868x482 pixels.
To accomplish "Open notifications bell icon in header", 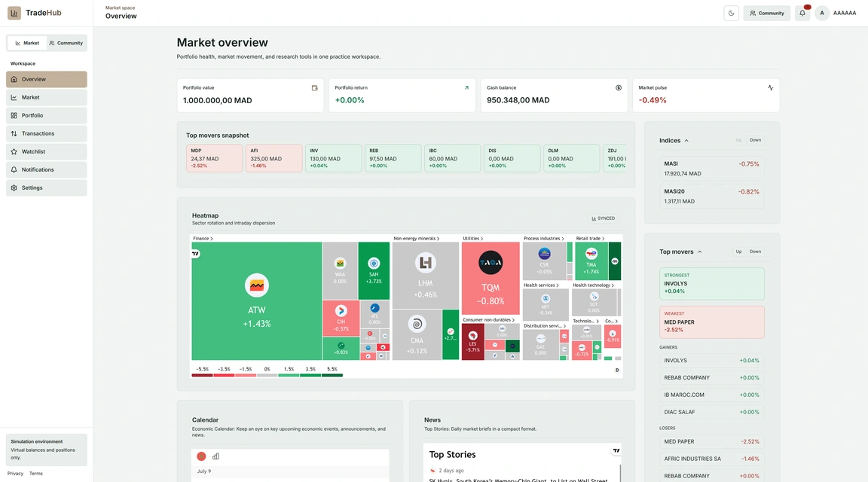I will click(802, 14).
